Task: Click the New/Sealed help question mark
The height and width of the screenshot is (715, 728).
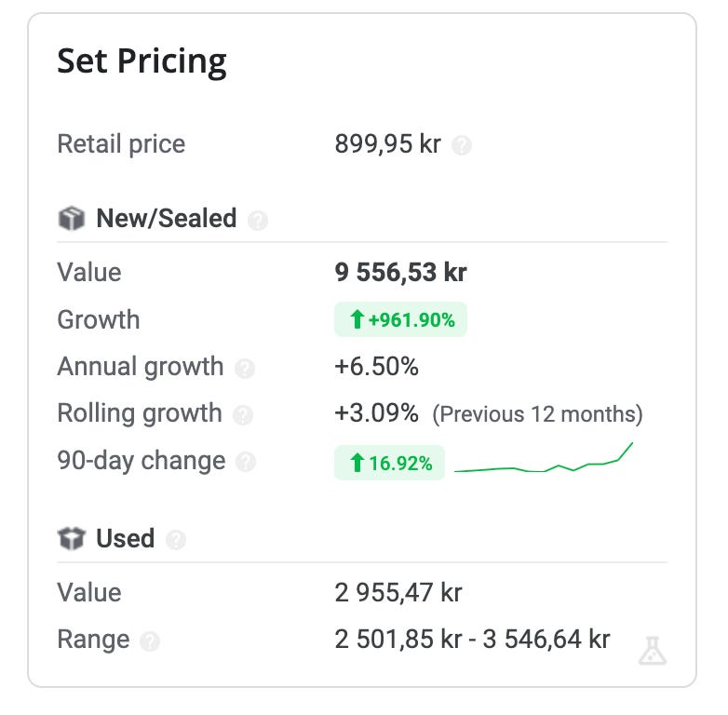Action: [x=258, y=220]
